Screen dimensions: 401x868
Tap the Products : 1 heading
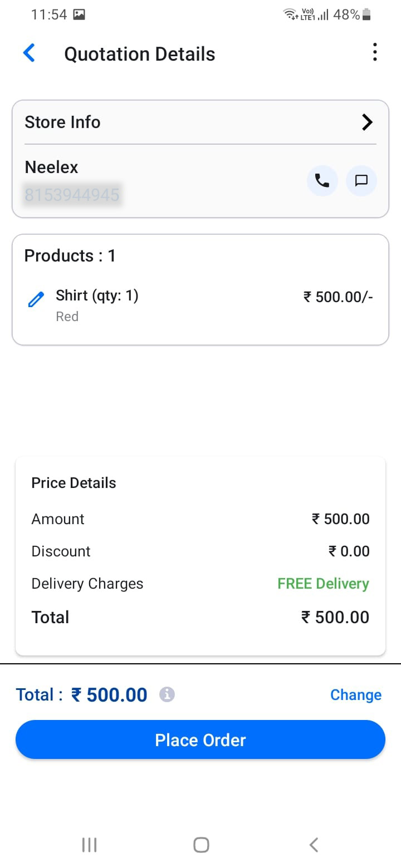(x=70, y=256)
